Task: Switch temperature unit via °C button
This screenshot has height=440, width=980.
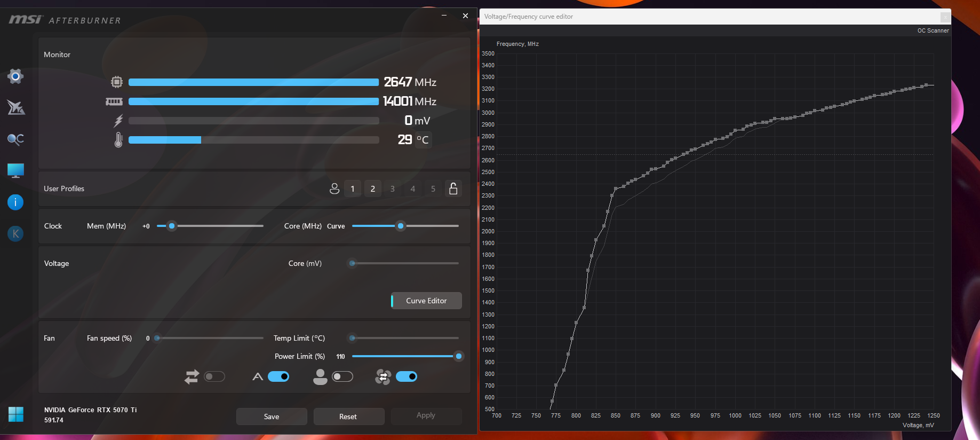Action: (423, 140)
